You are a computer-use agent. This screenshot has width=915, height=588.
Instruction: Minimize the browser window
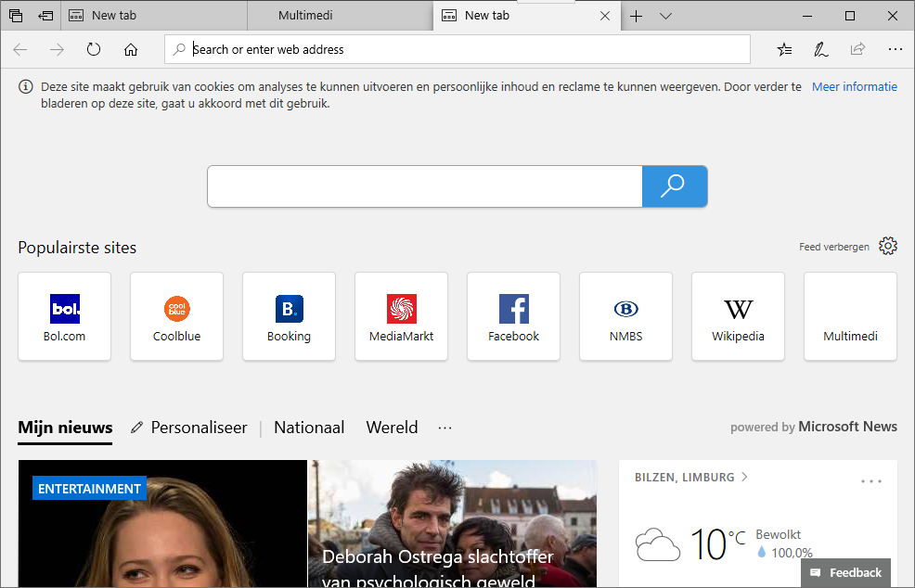[x=807, y=16]
